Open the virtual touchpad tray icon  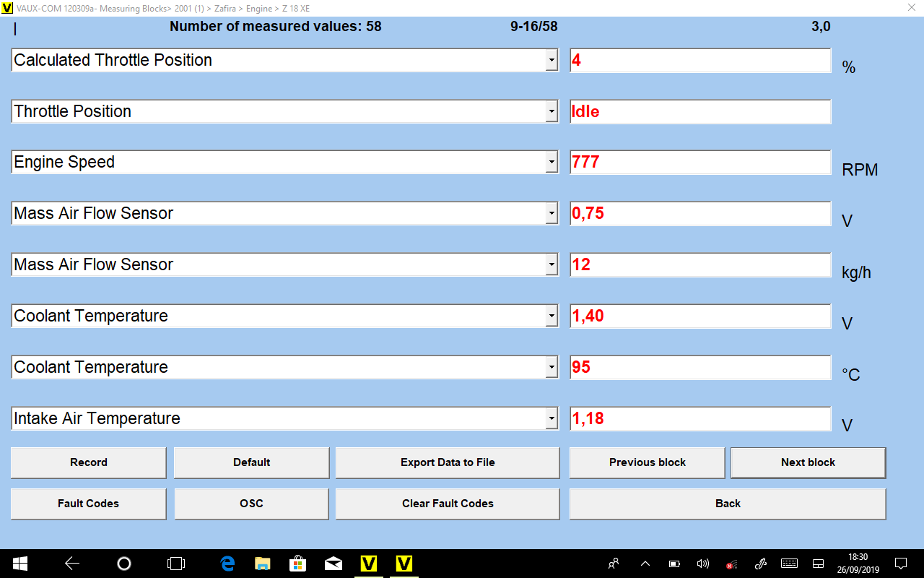click(819, 564)
